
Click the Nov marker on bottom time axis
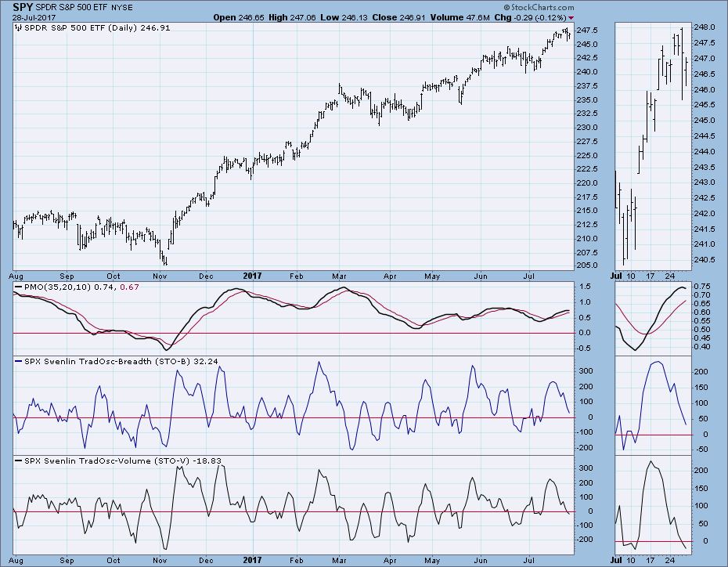[160, 560]
